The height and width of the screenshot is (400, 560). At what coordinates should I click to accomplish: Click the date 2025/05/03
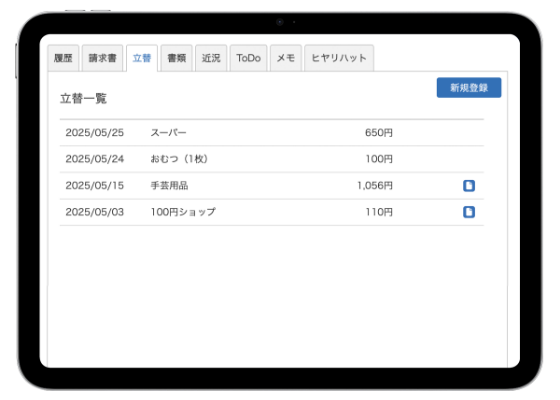coord(95,212)
